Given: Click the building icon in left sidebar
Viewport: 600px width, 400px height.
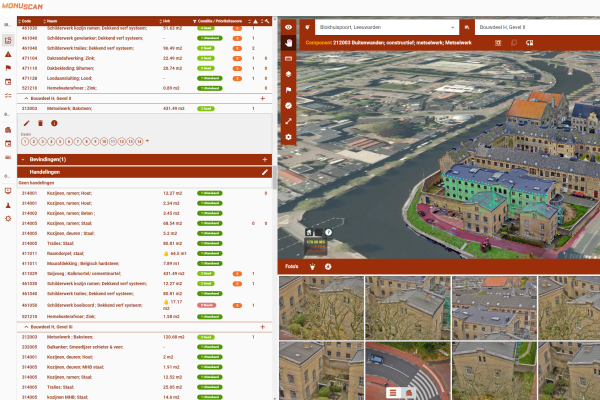Looking at the screenshot, I should pyautogui.click(x=8, y=130).
